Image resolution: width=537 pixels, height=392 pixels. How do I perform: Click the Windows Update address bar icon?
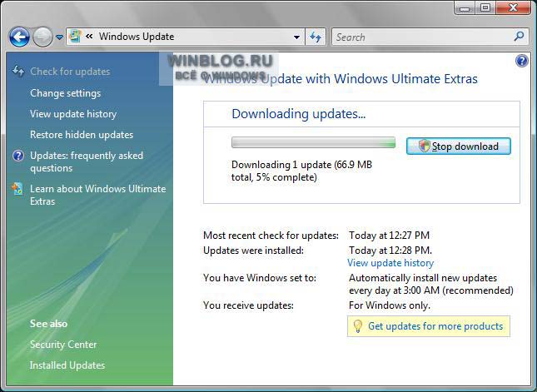(75, 37)
